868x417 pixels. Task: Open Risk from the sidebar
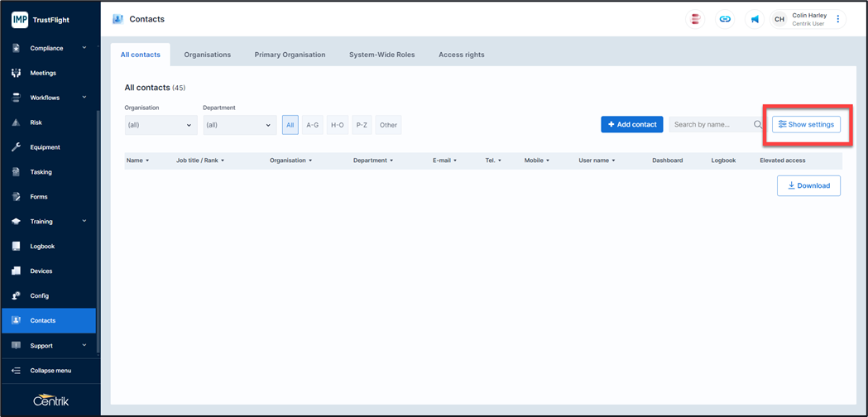point(36,122)
